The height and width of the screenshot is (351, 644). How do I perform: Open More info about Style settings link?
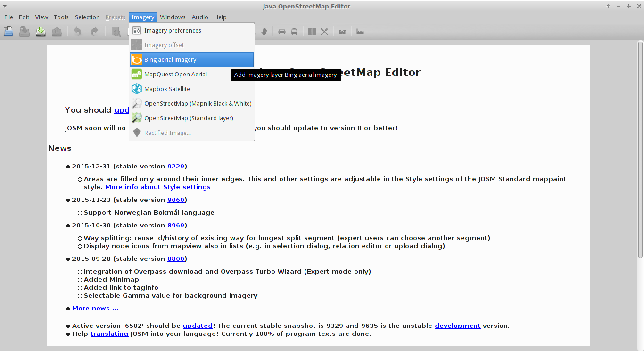(158, 187)
